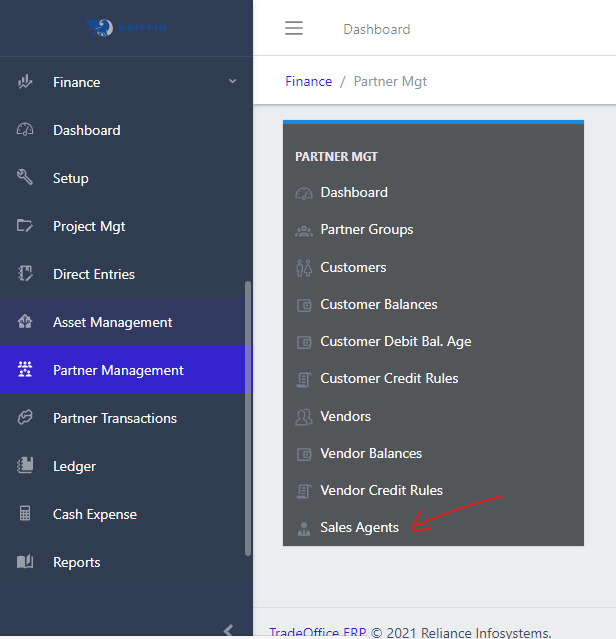Click the Project Mgt folder icon
Image resolution: width=616 pixels, height=639 pixels.
25,225
